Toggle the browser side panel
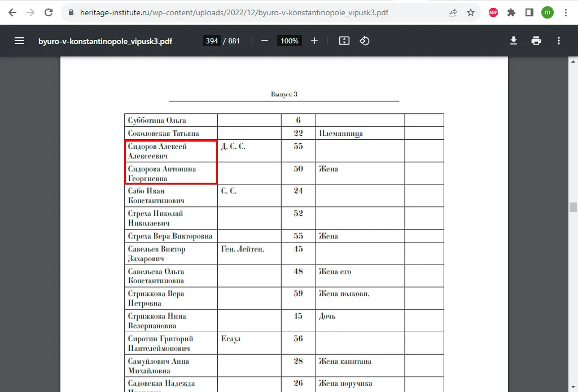This screenshot has height=392, width=578. tap(529, 12)
